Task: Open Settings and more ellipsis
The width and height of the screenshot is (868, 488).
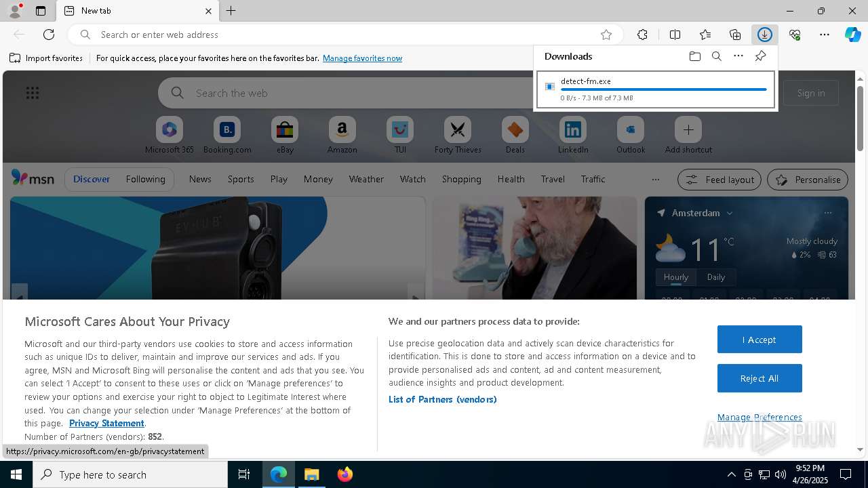Action: click(x=825, y=35)
